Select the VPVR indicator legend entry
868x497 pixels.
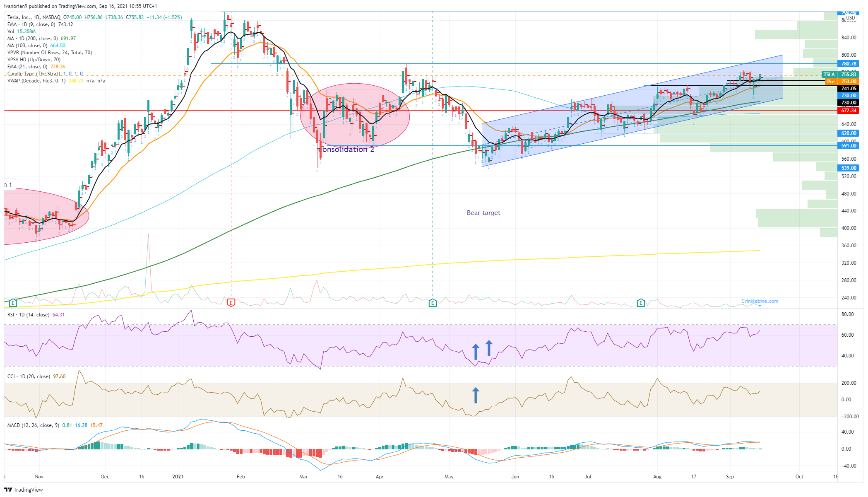coord(50,53)
